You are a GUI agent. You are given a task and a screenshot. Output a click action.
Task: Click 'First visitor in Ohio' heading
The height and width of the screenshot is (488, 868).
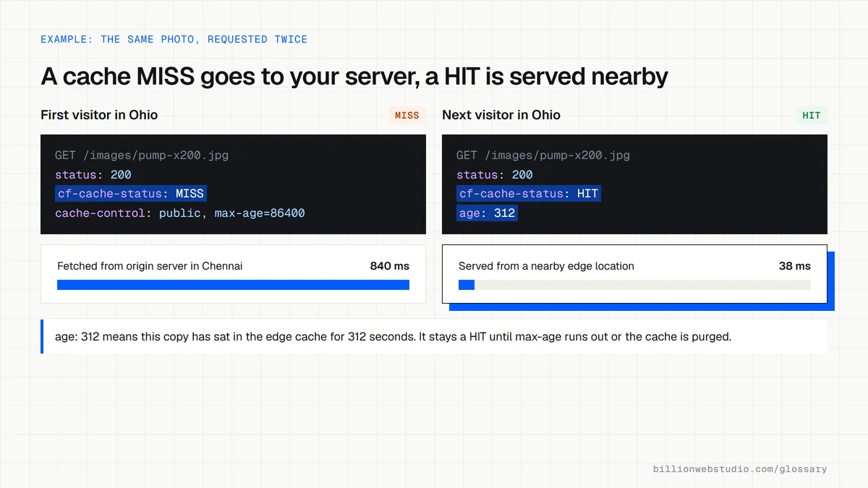tap(99, 115)
